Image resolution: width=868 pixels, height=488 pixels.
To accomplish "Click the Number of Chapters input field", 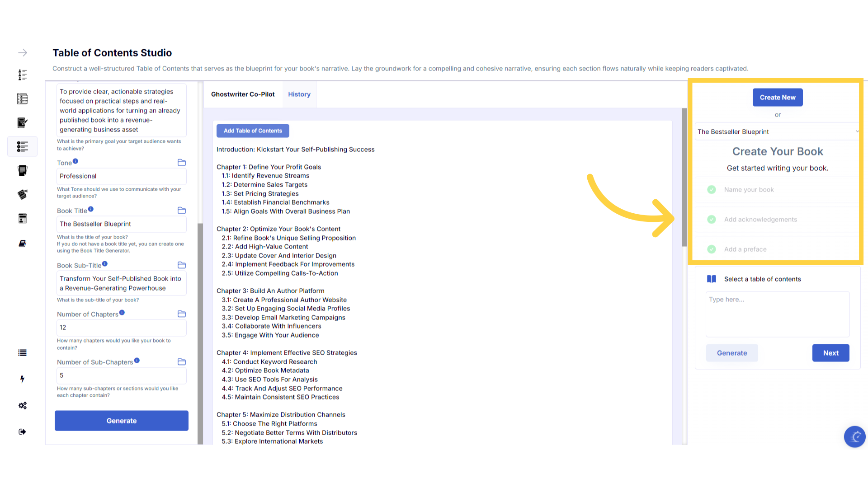I will click(121, 328).
